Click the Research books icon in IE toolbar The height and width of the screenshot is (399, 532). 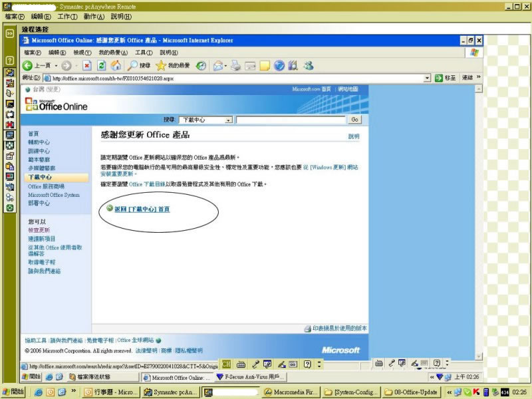pos(293,66)
